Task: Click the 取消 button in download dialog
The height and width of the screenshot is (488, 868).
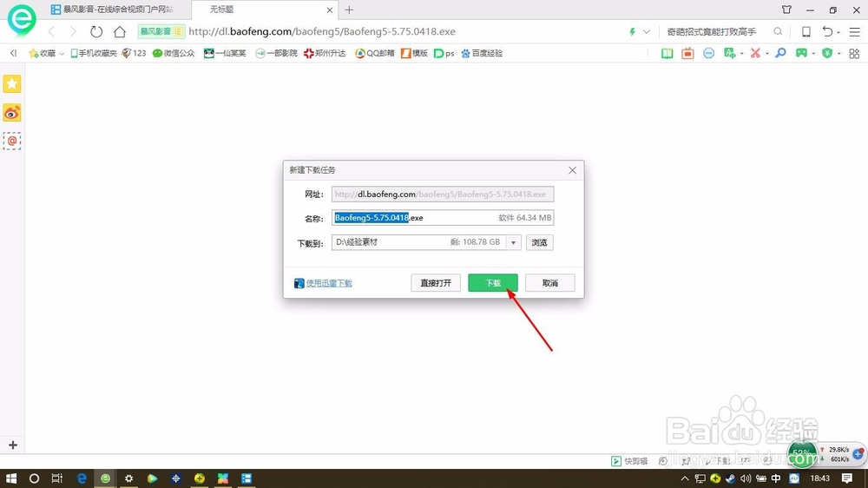Action: click(x=549, y=282)
